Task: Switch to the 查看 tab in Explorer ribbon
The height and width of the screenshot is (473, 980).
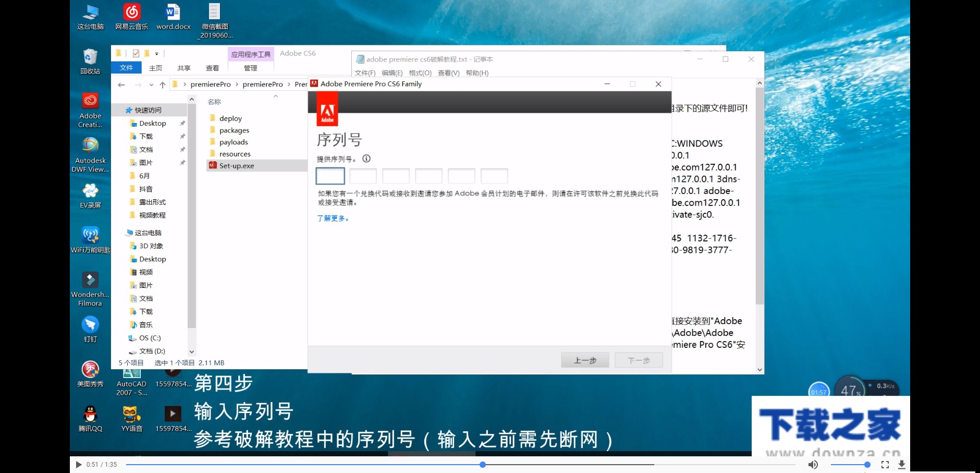Action: (x=212, y=67)
